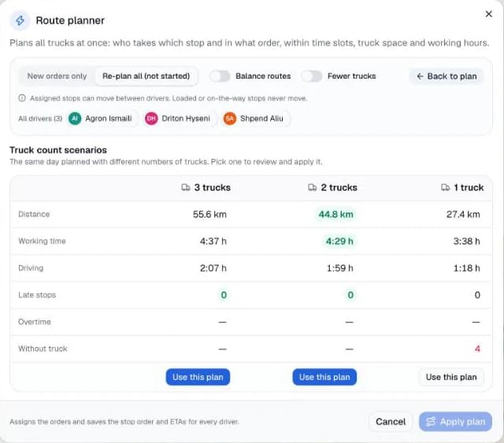Click the Driving row label

(x=31, y=268)
